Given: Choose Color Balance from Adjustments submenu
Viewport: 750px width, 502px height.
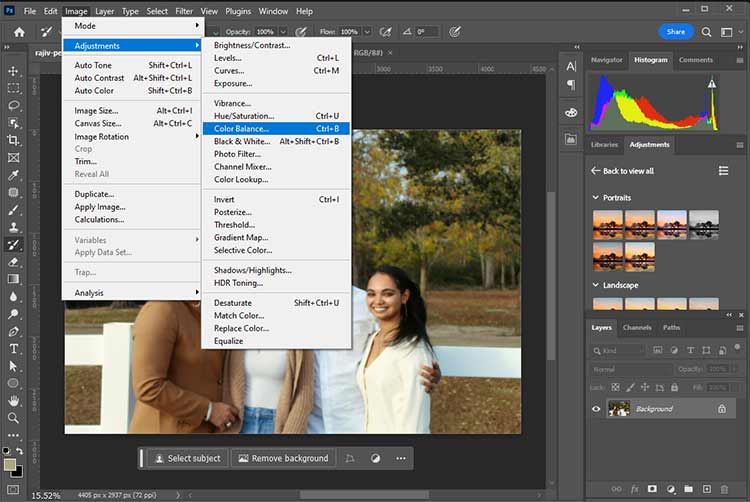Looking at the screenshot, I should pos(276,129).
